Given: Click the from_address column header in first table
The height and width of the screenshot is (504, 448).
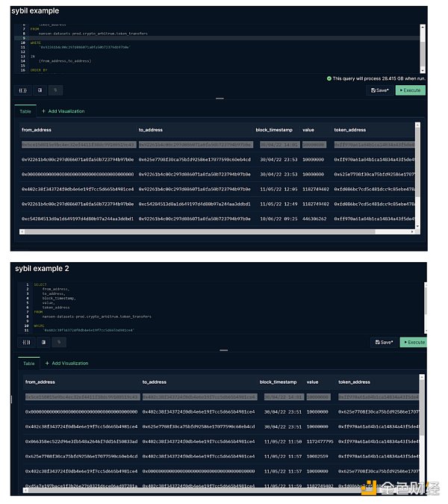Looking at the screenshot, I should [x=40, y=129].
